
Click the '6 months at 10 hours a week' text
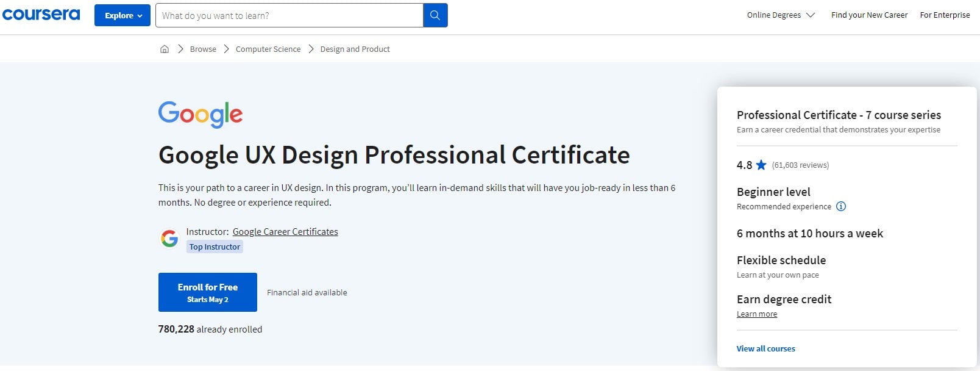(x=810, y=233)
